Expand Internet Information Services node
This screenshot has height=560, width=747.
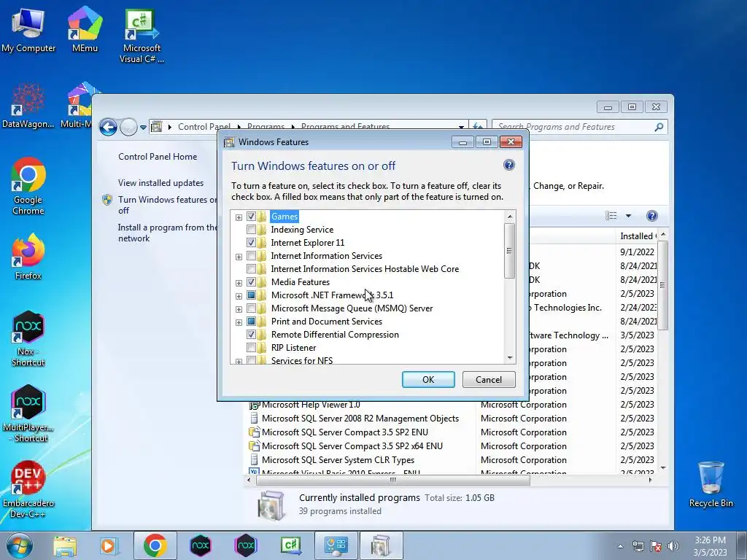coord(239,257)
